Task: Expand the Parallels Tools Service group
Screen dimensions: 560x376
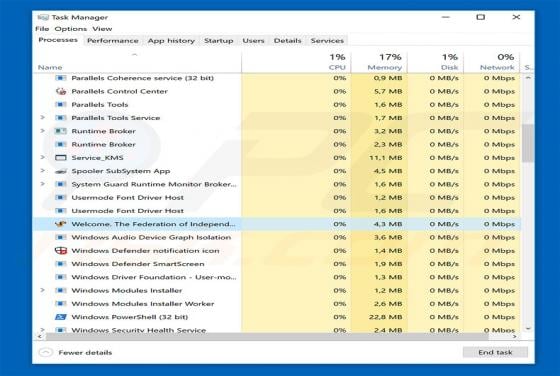Action: pyautogui.click(x=42, y=117)
